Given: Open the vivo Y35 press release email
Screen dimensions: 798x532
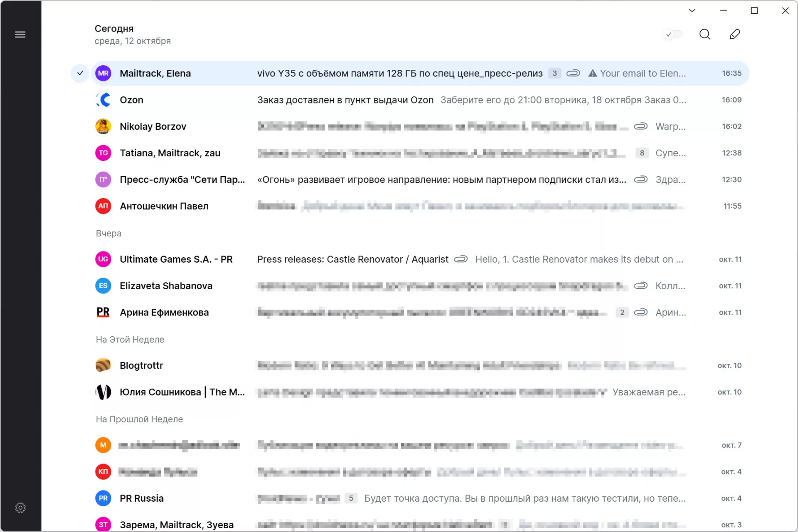Looking at the screenshot, I should (420, 73).
